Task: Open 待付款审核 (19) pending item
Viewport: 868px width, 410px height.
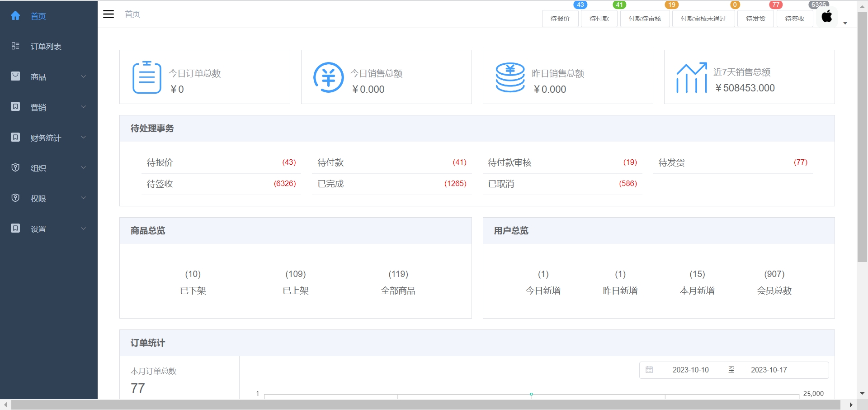Action: [x=562, y=162]
